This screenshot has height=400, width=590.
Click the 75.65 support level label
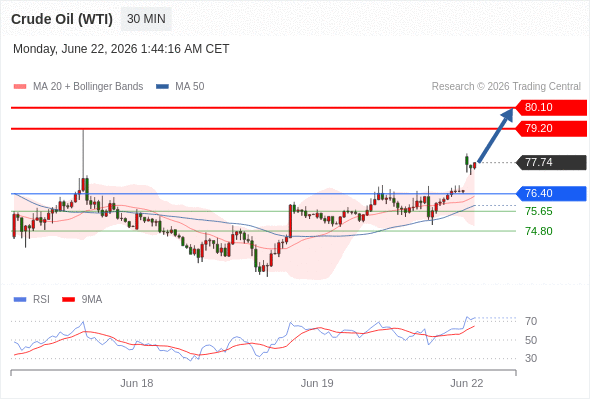(539, 211)
